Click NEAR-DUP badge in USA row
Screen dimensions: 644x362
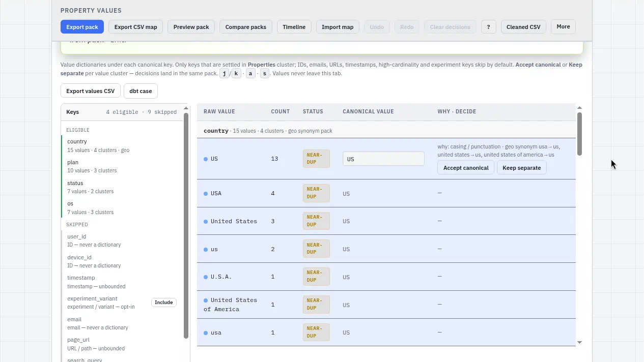click(x=316, y=193)
